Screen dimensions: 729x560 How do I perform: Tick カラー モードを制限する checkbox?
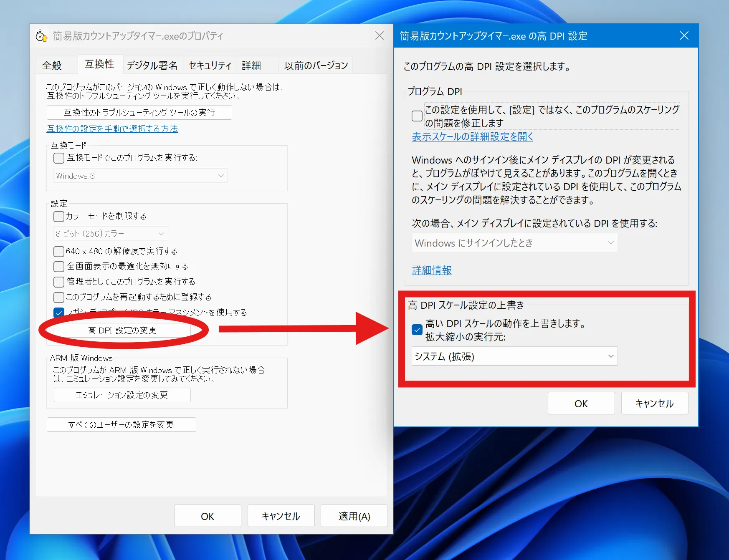[x=59, y=216]
